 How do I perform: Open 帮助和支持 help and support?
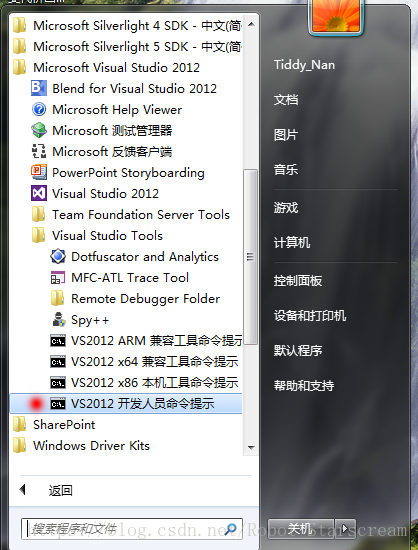(304, 385)
